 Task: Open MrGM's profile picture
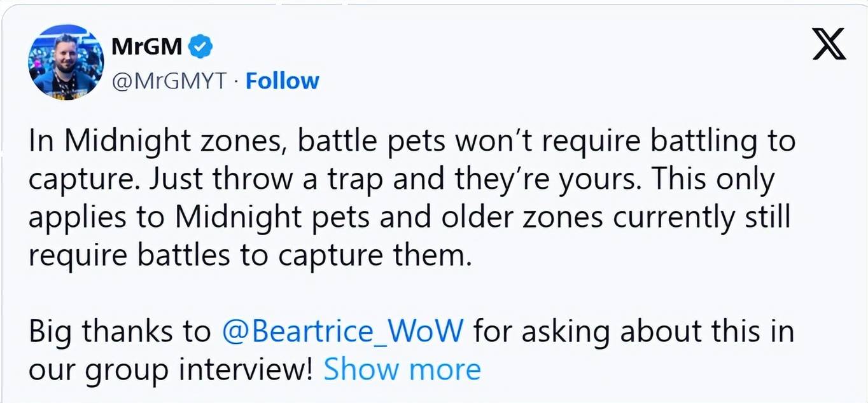66,62
